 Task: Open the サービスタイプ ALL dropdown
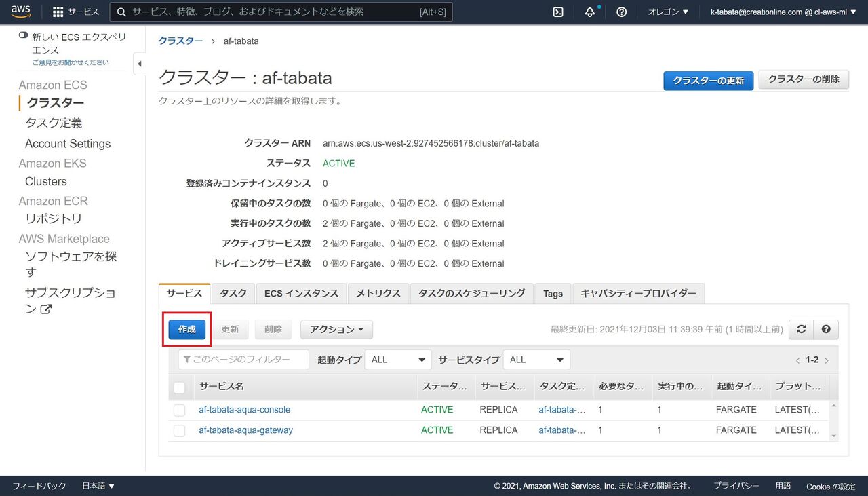tap(536, 360)
